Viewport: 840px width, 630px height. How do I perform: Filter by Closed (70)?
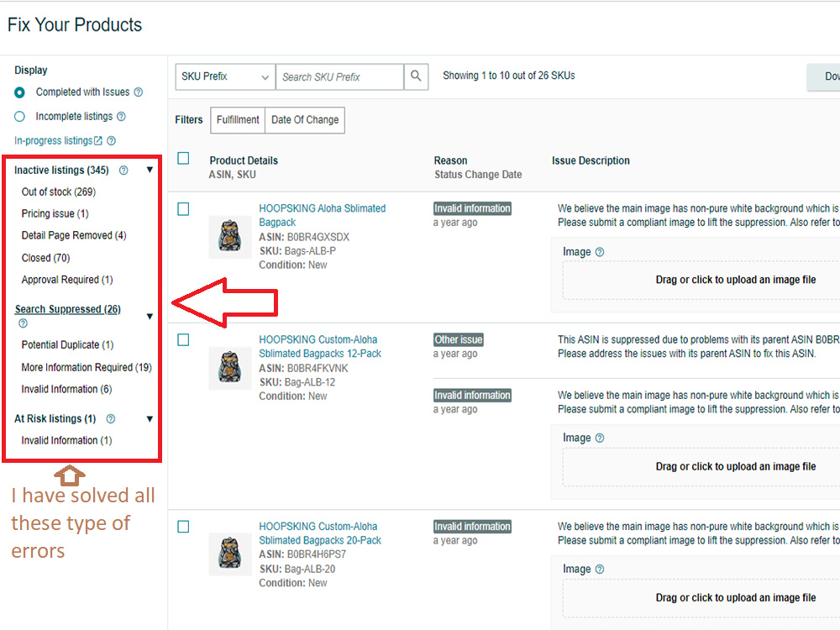pos(45,258)
